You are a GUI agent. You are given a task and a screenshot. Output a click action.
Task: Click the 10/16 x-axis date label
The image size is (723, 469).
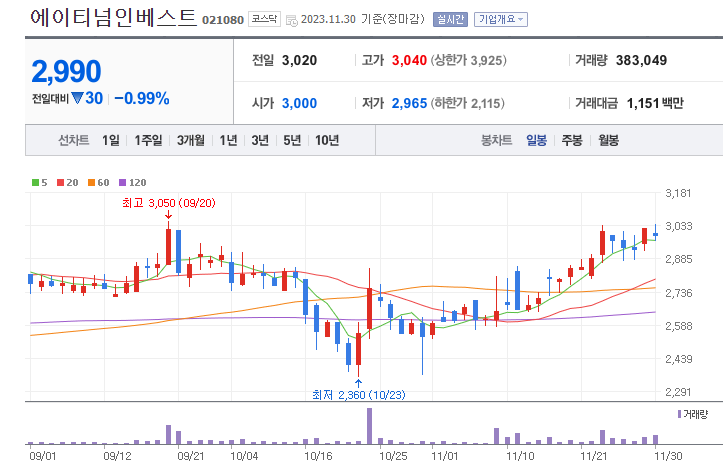click(x=318, y=457)
